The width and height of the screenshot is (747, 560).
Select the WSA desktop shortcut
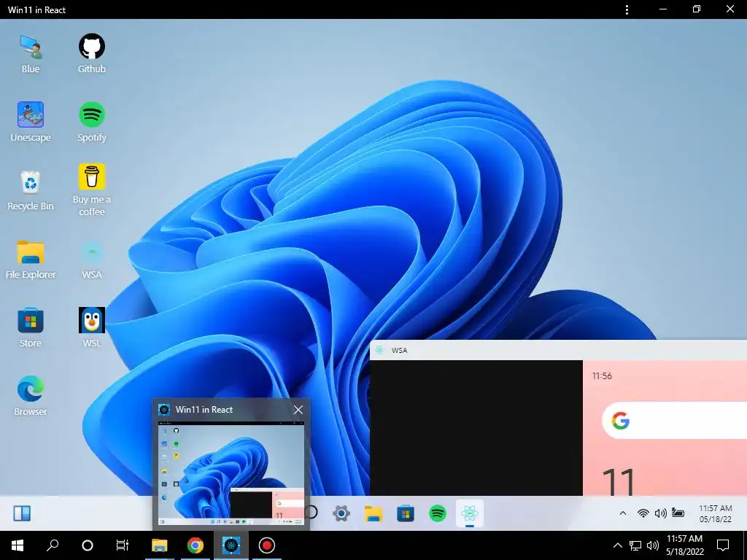91,260
